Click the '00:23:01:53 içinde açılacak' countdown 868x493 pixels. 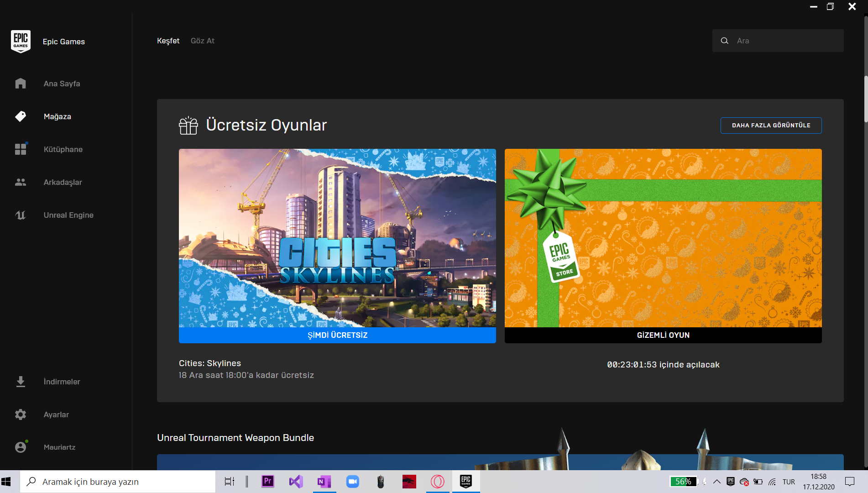point(663,365)
